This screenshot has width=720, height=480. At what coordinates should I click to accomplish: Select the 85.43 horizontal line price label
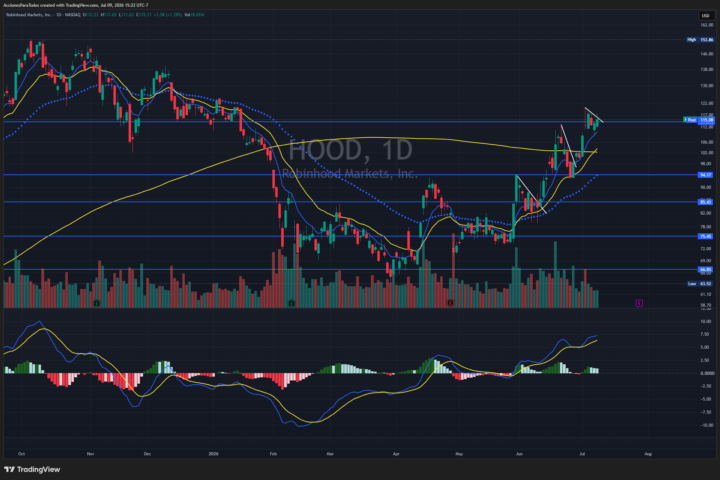(x=705, y=202)
